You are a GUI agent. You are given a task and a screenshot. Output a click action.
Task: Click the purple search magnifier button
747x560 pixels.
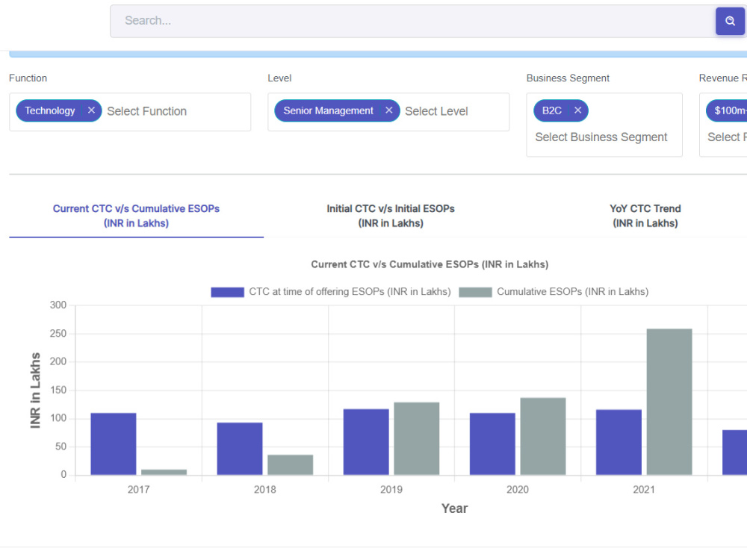[730, 21]
